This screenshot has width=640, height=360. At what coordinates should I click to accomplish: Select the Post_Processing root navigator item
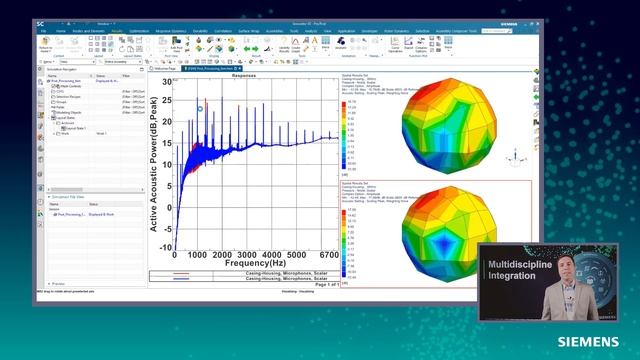(65, 81)
